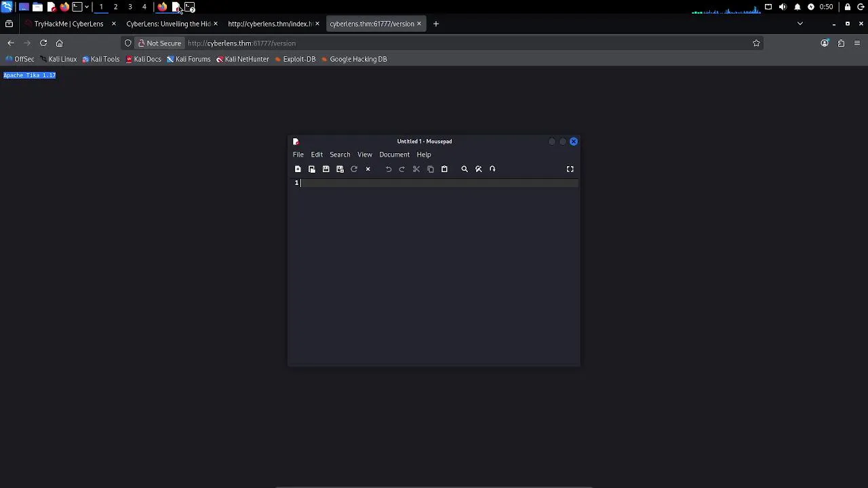Open OffSec bookmark
The height and width of the screenshot is (488, 868).
20,59
